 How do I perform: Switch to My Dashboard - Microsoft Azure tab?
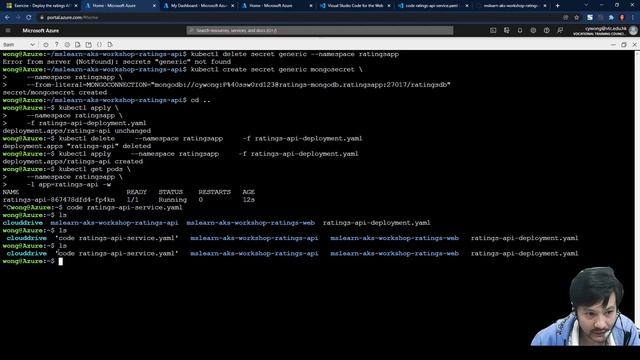coord(199,6)
